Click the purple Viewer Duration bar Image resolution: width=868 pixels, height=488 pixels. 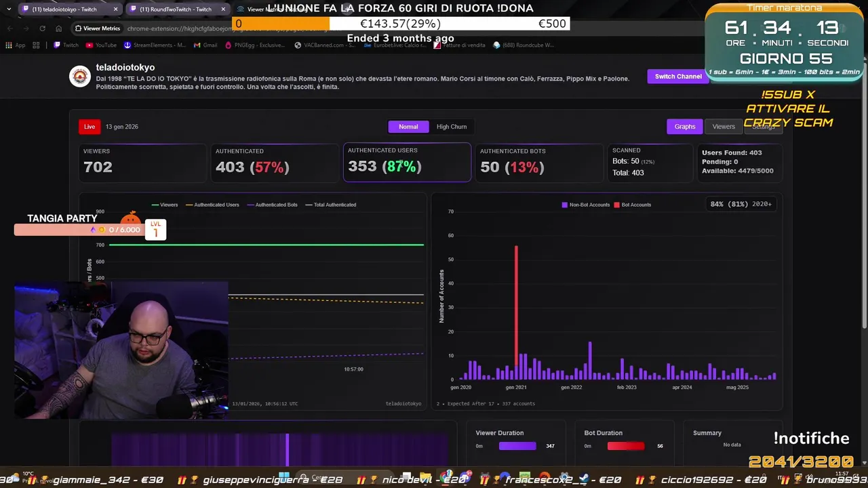(517, 446)
